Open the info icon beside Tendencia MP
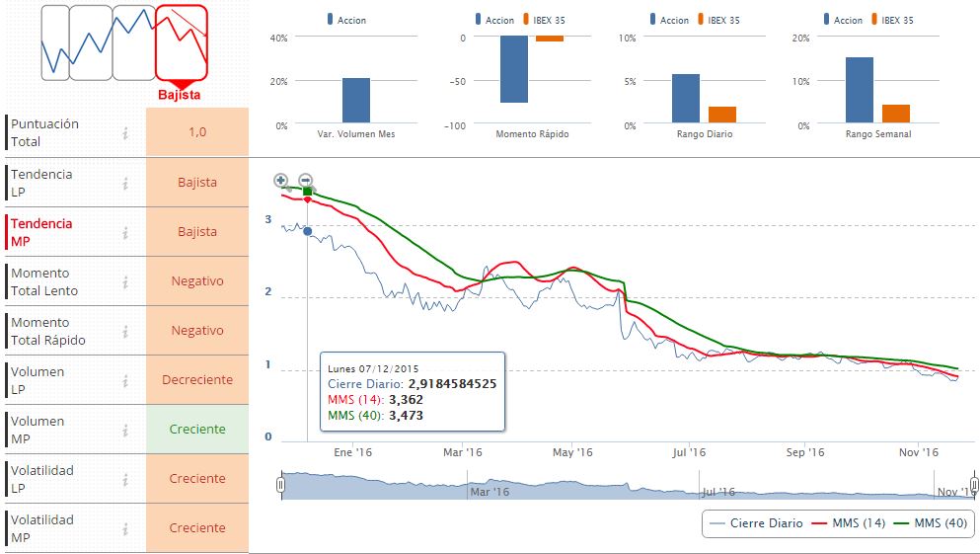 coord(125,232)
